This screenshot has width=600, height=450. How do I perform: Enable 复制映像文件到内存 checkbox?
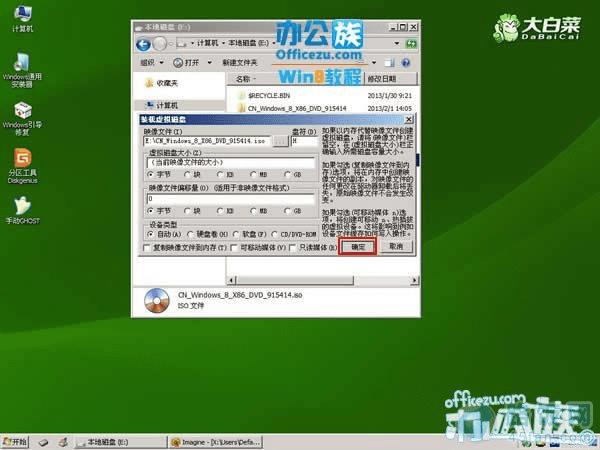185,248
